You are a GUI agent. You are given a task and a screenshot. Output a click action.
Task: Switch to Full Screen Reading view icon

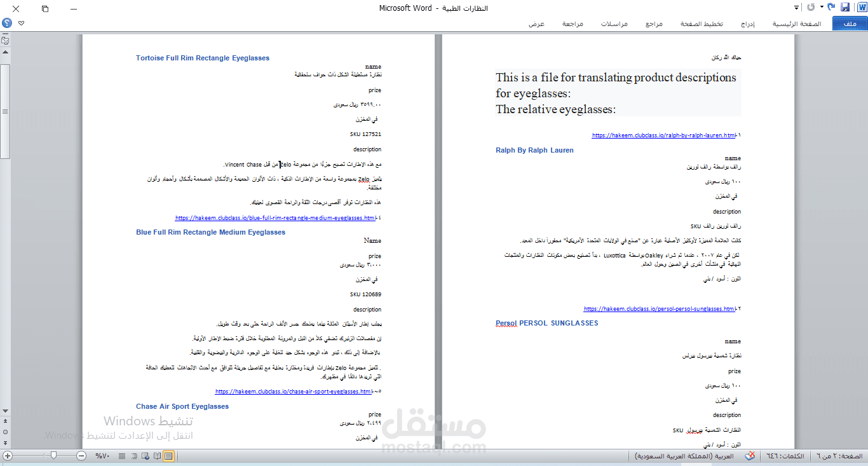click(157, 456)
